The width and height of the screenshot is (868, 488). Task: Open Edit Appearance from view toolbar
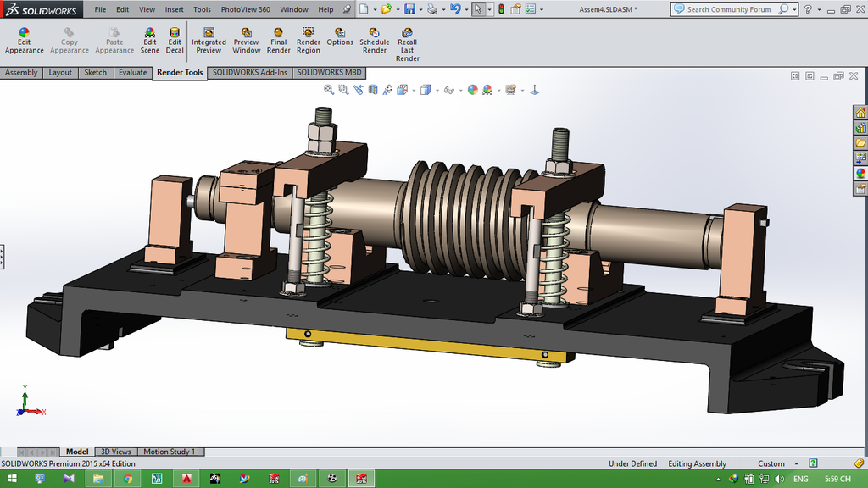pos(472,90)
